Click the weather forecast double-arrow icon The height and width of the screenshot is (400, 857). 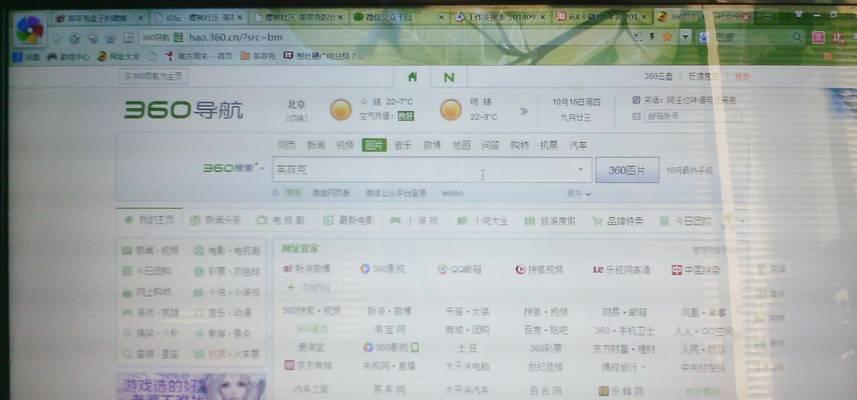pyautogui.click(x=524, y=111)
